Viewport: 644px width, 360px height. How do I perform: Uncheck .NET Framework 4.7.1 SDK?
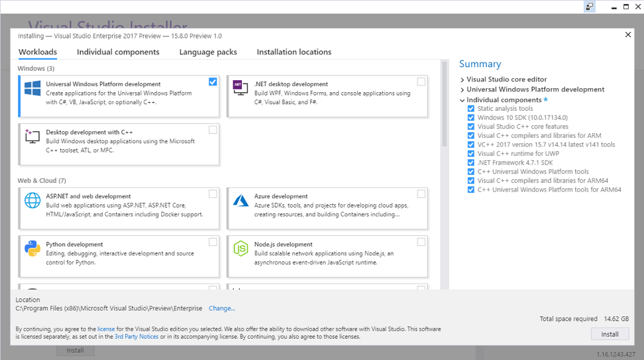[471, 162]
